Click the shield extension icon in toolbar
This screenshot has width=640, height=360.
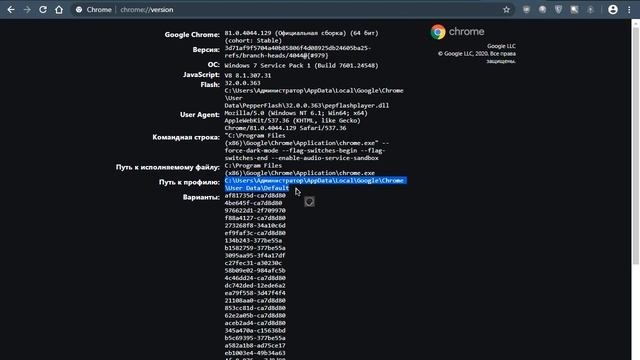pos(558,9)
